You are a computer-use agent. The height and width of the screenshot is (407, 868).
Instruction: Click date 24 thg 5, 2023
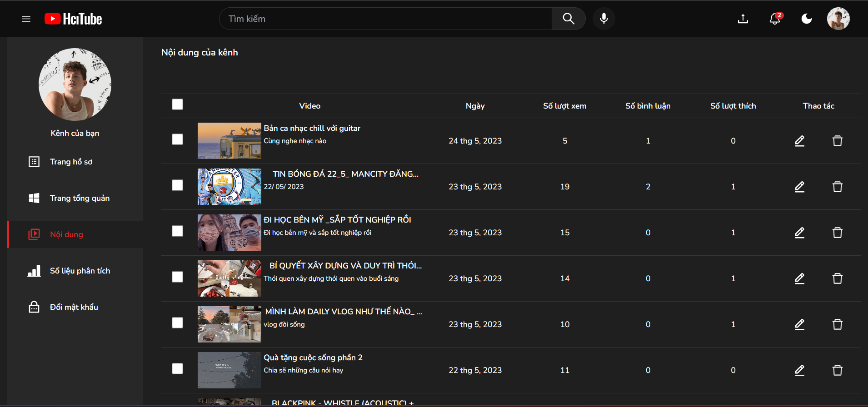(475, 141)
